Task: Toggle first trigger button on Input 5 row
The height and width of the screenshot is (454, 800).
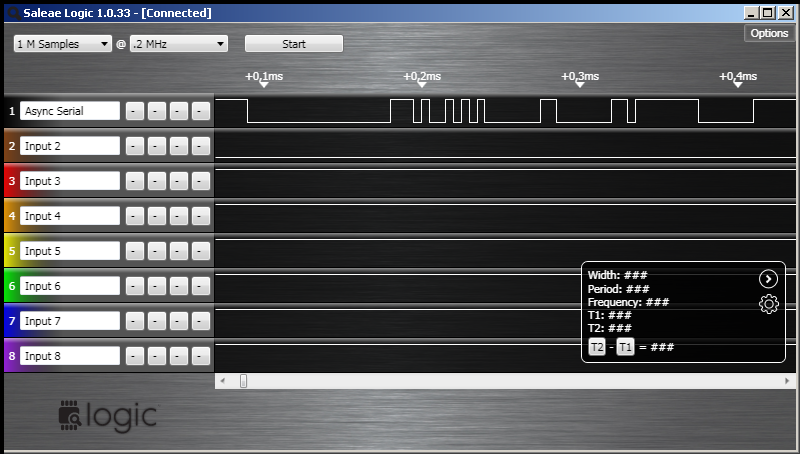Action: click(135, 251)
